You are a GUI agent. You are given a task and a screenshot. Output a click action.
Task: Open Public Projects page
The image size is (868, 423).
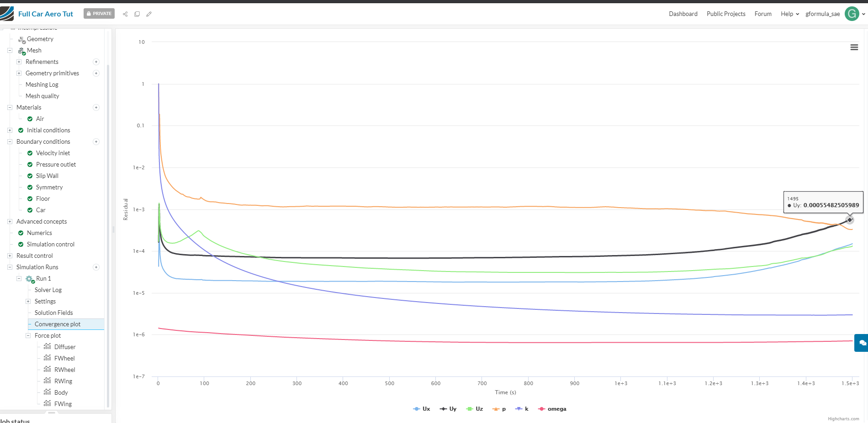pyautogui.click(x=726, y=14)
